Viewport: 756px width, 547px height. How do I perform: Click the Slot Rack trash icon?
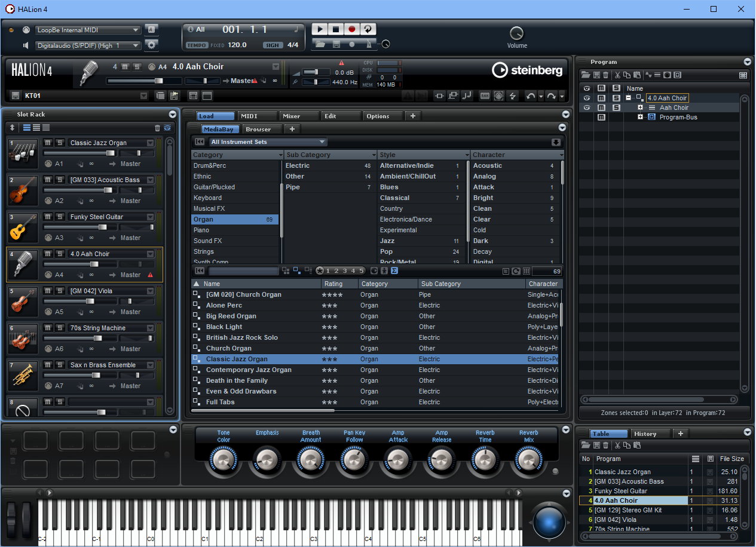pos(157,128)
